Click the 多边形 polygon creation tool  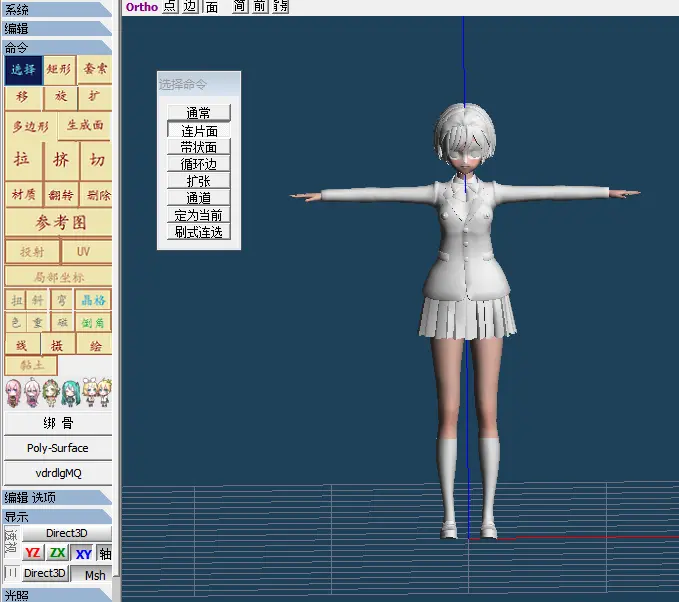[30, 127]
